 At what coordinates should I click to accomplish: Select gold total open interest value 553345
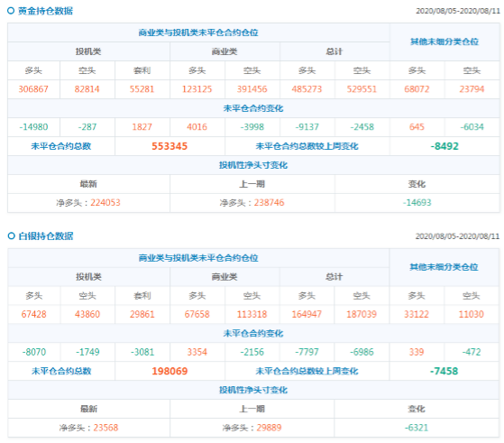pos(170,146)
